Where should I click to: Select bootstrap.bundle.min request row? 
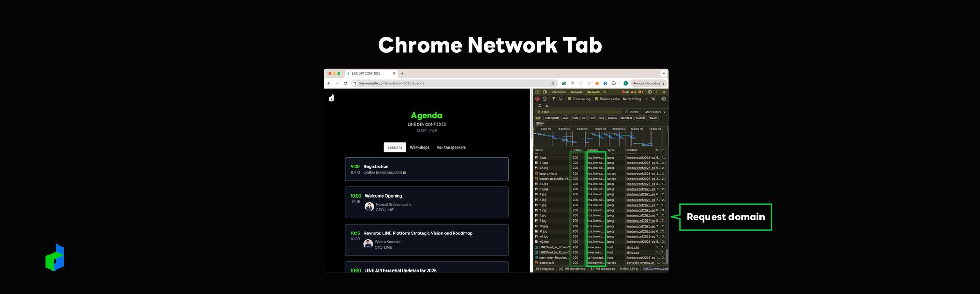click(599, 179)
